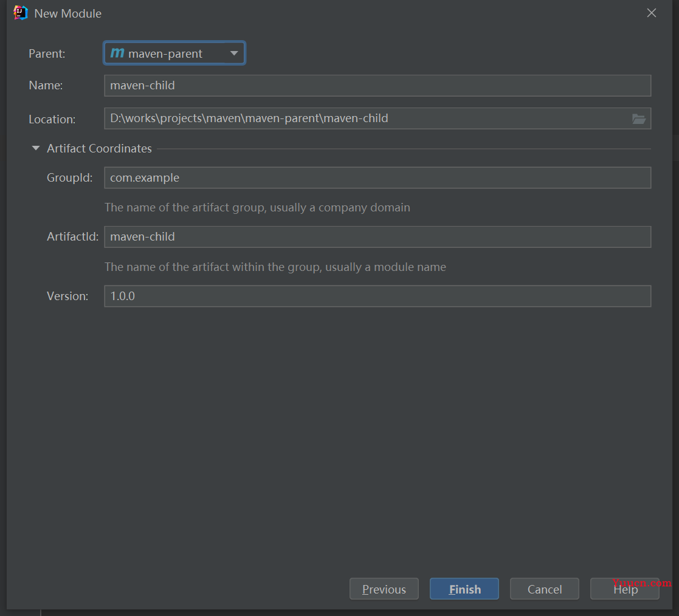The height and width of the screenshot is (616, 679).
Task: Open Help for this dialog
Action: 624,589
